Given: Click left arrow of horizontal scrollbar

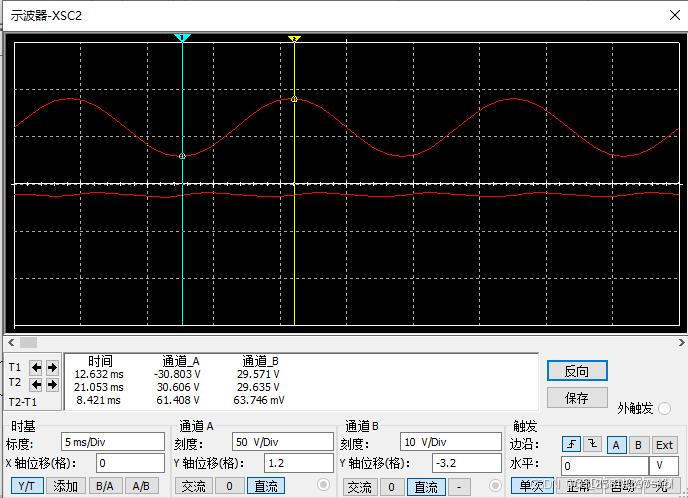Looking at the screenshot, I should 11,342.
